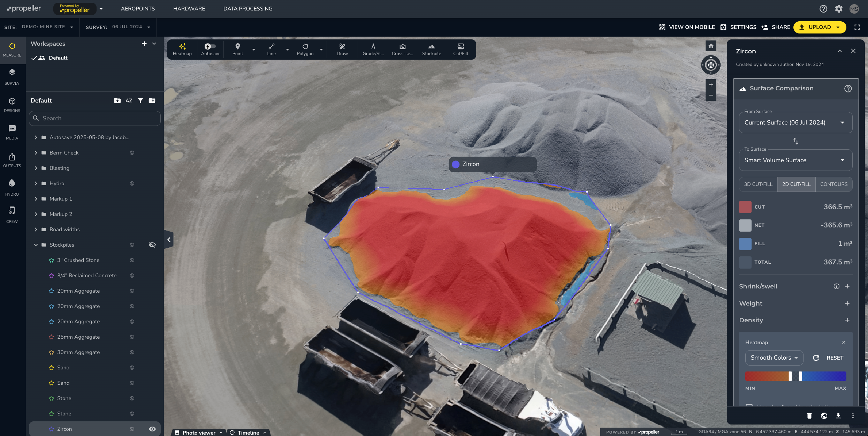This screenshot has height=436, width=868.
Task: Toggle the Autosave switch
Action: [210, 46]
